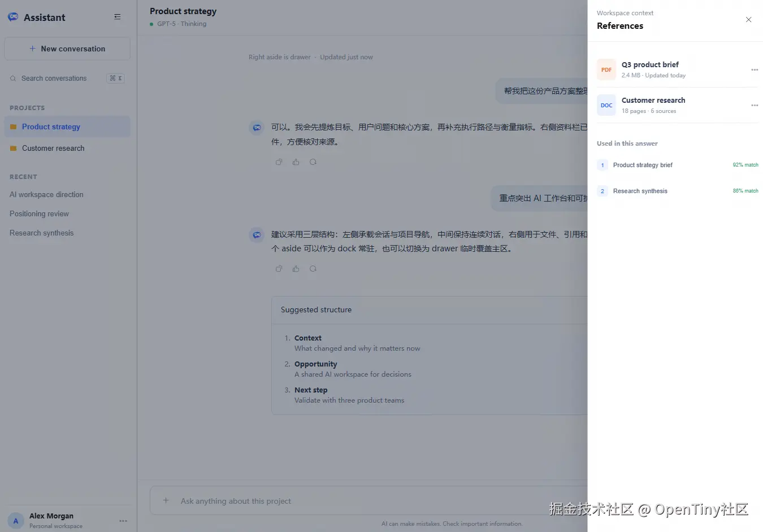Open the Product strategy project
Viewport: 763px width, 532px height.
click(x=67, y=127)
